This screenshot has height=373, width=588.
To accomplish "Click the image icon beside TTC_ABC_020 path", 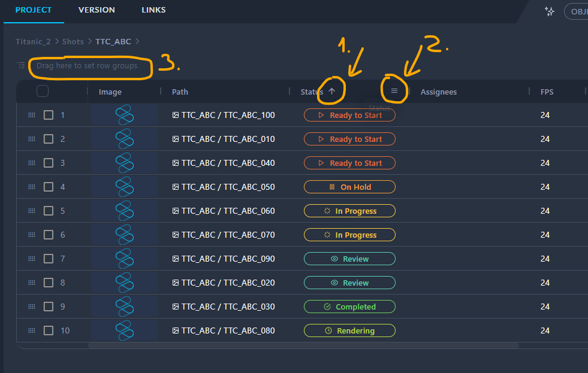I will [x=176, y=283].
